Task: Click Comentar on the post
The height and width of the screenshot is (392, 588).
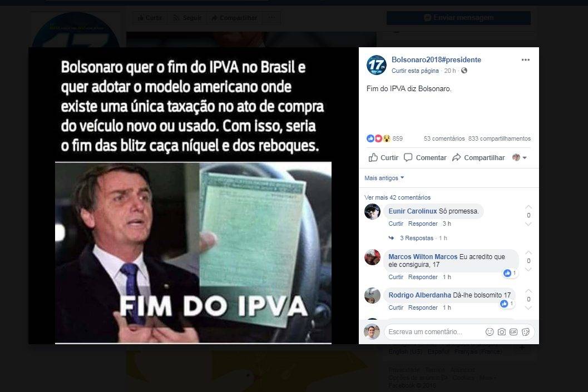Action: 425,158
